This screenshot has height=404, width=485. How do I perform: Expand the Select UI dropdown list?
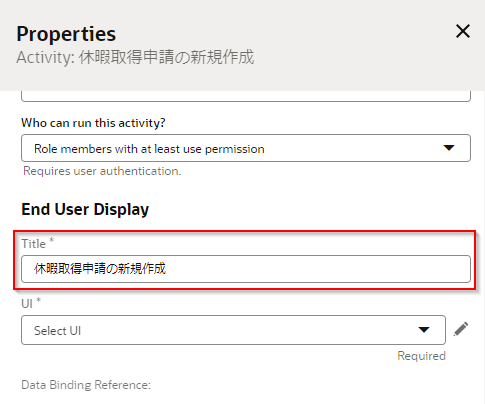pos(233,330)
